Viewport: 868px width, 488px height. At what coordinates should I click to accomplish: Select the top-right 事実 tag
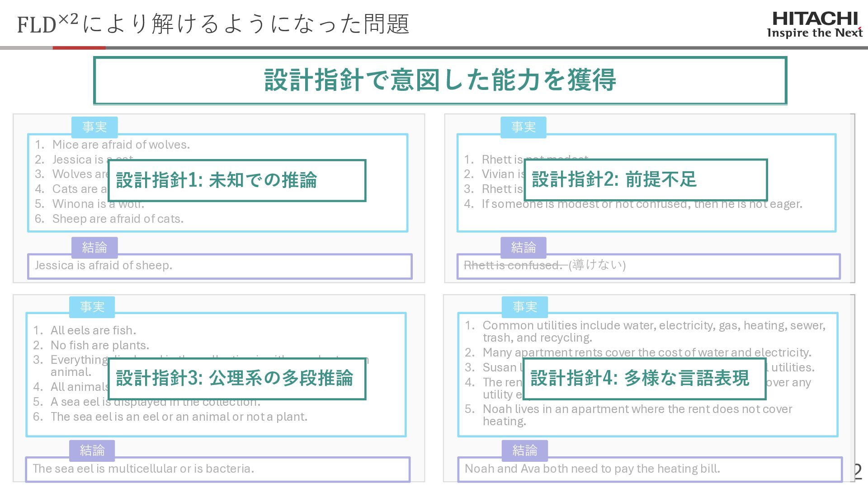click(523, 127)
